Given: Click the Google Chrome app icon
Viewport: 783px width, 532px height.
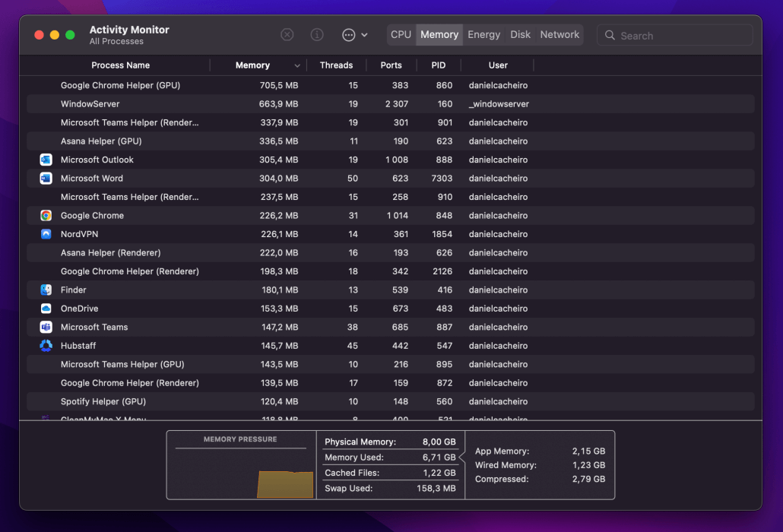Looking at the screenshot, I should pos(46,215).
